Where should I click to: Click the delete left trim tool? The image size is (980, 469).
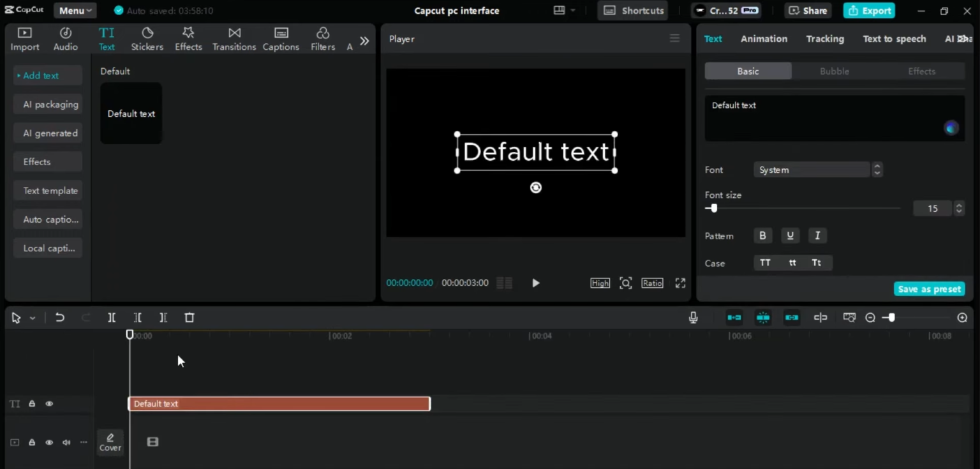pyautogui.click(x=137, y=317)
